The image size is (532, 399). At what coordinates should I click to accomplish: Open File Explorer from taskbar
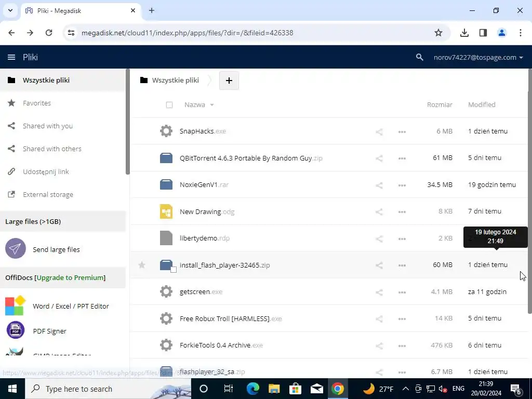(x=274, y=389)
